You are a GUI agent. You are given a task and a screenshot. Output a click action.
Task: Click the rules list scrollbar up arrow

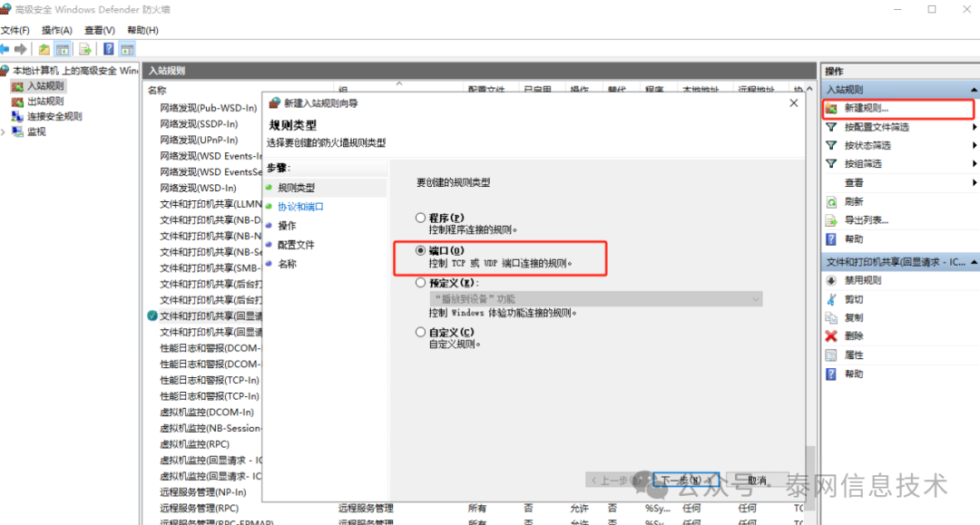tap(809, 89)
